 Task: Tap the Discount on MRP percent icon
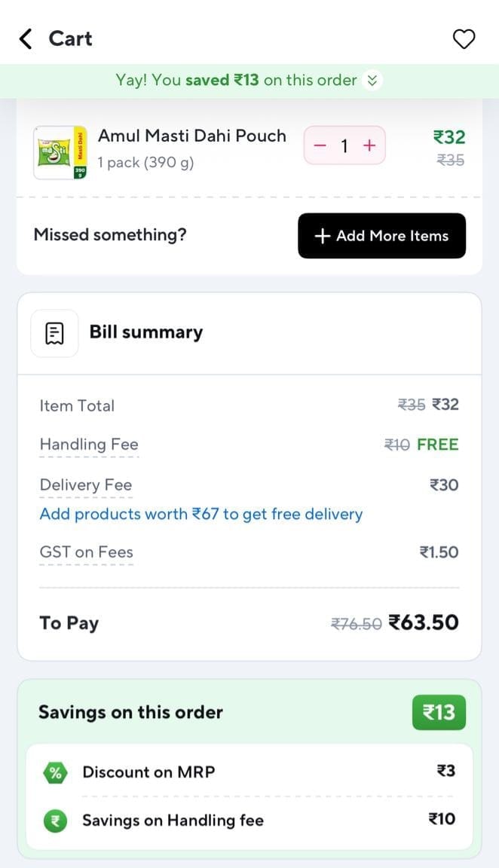pos(55,772)
